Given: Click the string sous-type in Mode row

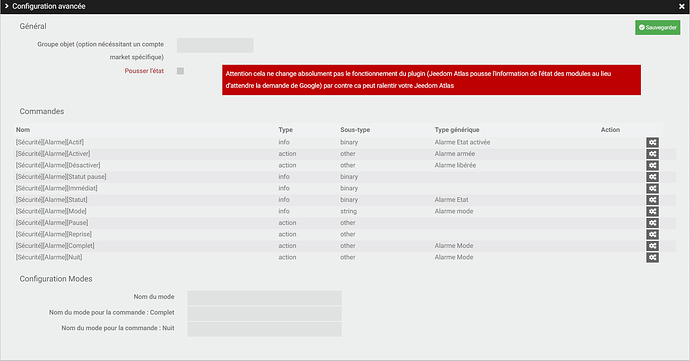Looking at the screenshot, I should [x=348, y=211].
